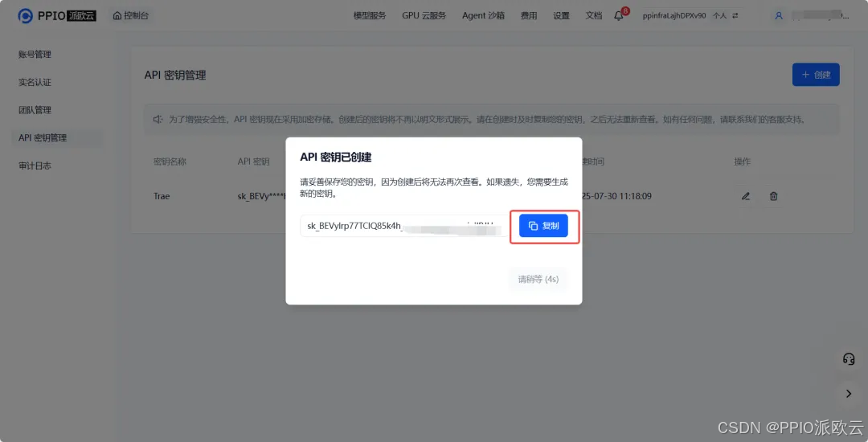Edit the Trae key with pencil icon

tap(746, 196)
